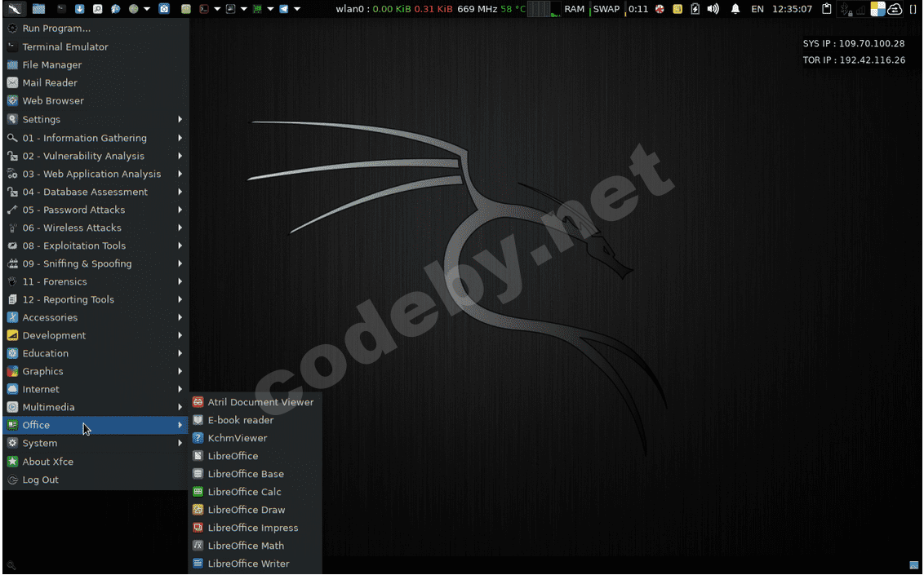Open the blue globe browser launcher
Screen dimensions: 924x575
tap(116, 9)
